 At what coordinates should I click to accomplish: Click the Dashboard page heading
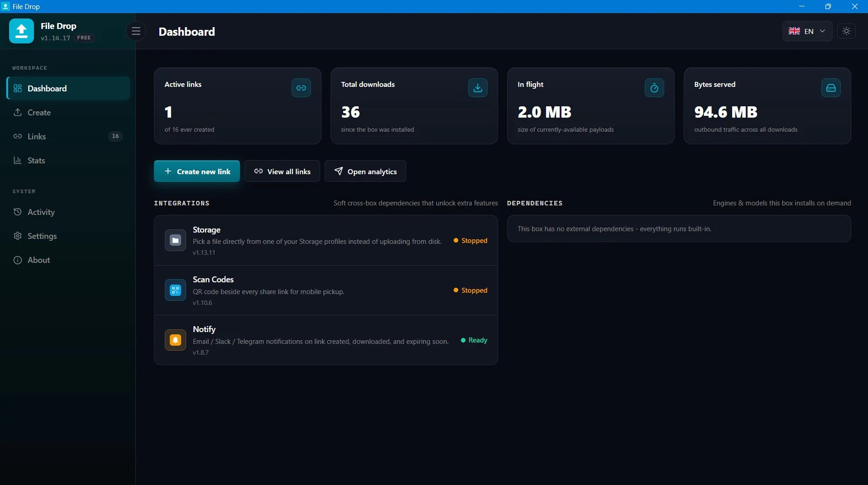(x=187, y=32)
